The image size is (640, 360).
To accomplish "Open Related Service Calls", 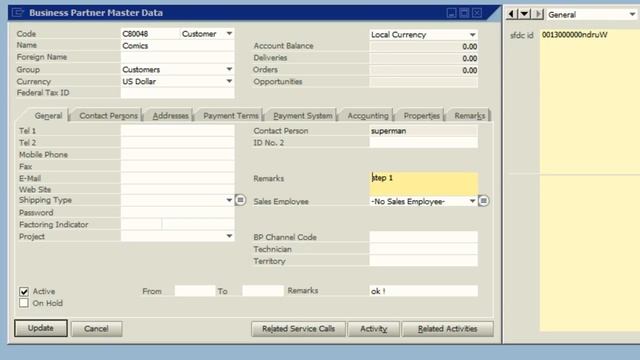I will pos(298,329).
